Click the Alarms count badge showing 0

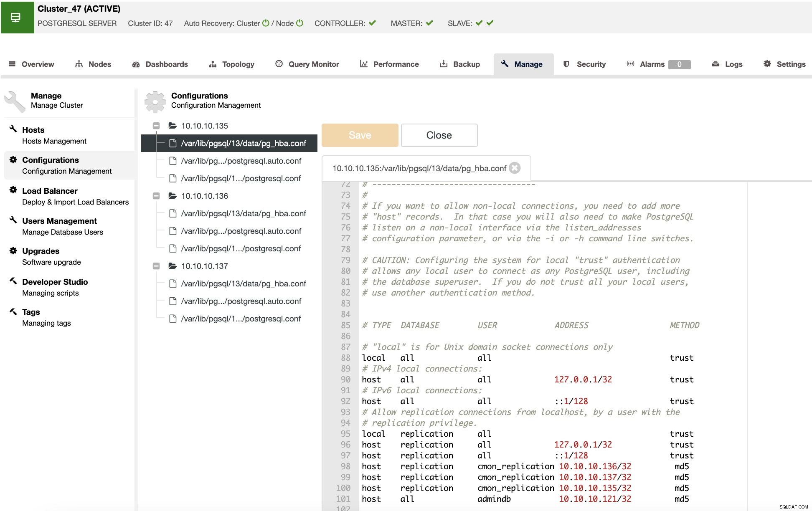tap(679, 64)
